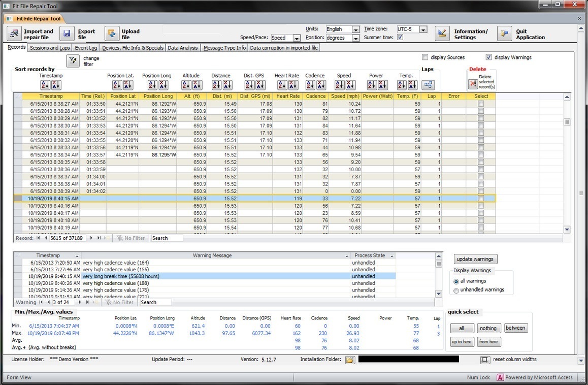Sort Position Lat. ascending
Screen dimensions: 588x385
pos(117,85)
